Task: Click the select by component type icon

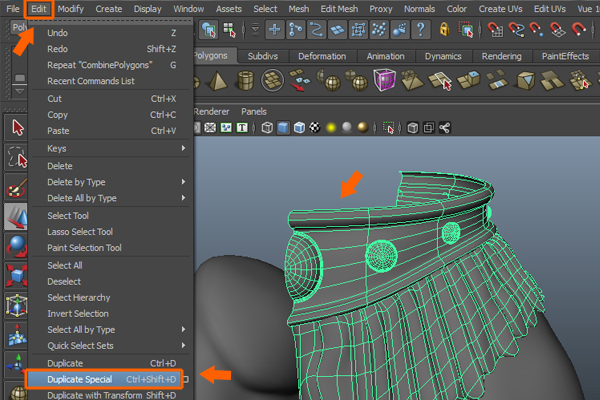Action: click(229, 29)
